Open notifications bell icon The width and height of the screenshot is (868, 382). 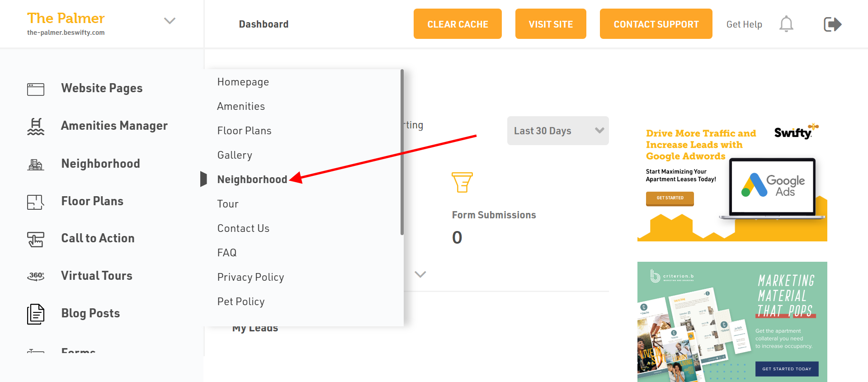click(786, 24)
